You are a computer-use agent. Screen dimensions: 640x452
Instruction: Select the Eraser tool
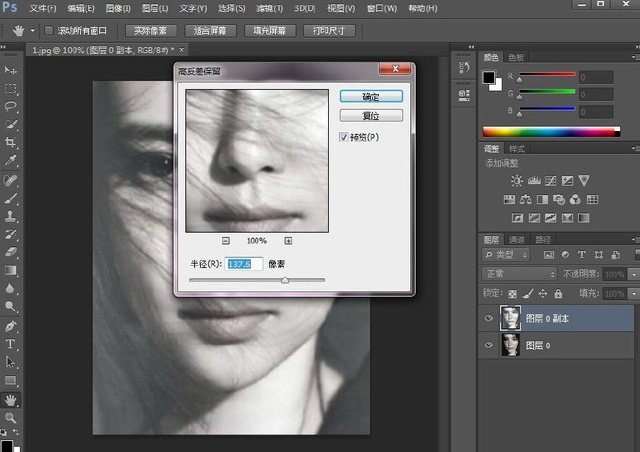[11, 252]
